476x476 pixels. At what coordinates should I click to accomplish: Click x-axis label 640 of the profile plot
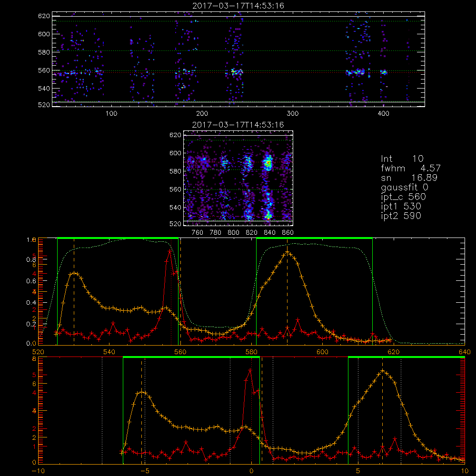click(465, 352)
